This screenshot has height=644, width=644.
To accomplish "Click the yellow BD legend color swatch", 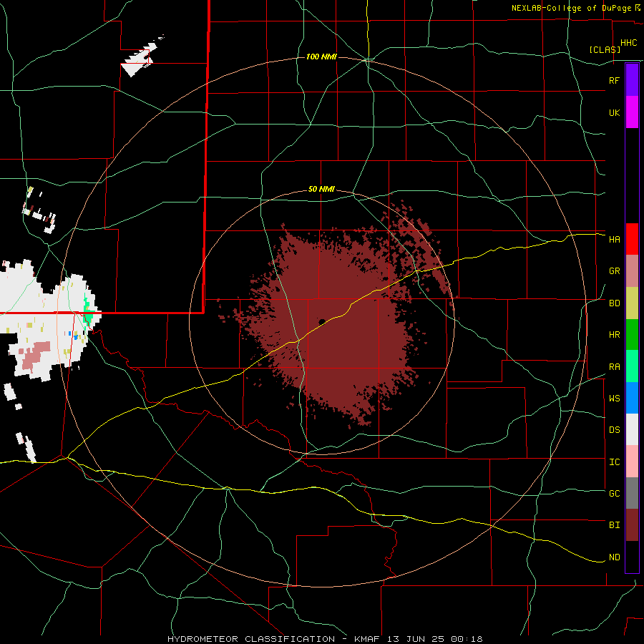I will coord(632,303).
